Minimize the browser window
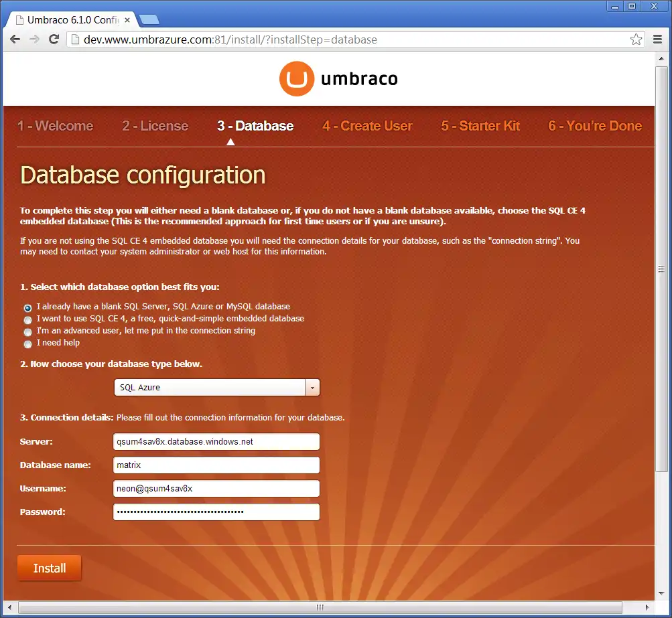 tap(615, 6)
